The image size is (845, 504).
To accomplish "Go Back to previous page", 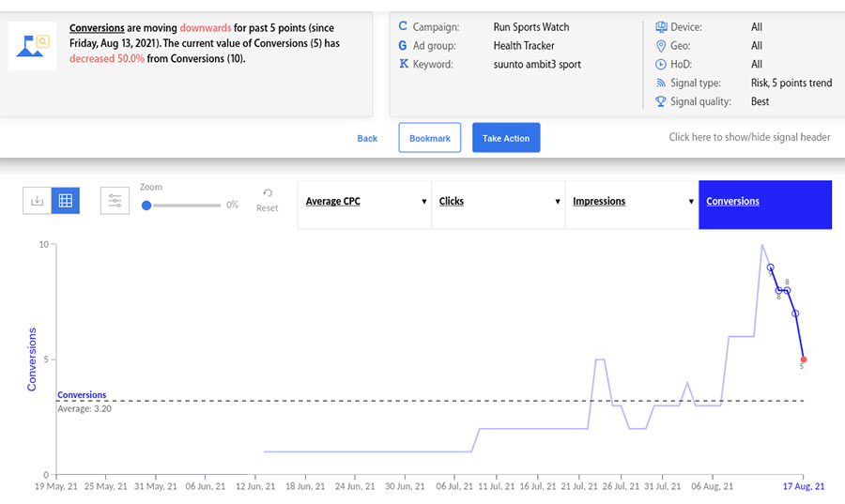I will click(x=367, y=138).
